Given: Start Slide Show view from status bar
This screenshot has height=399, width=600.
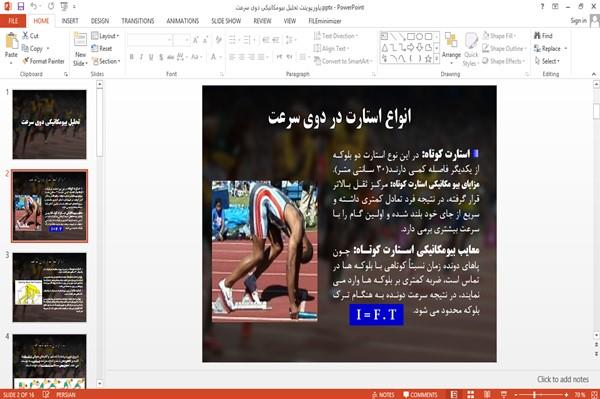Looking at the screenshot, I should tap(504, 394).
